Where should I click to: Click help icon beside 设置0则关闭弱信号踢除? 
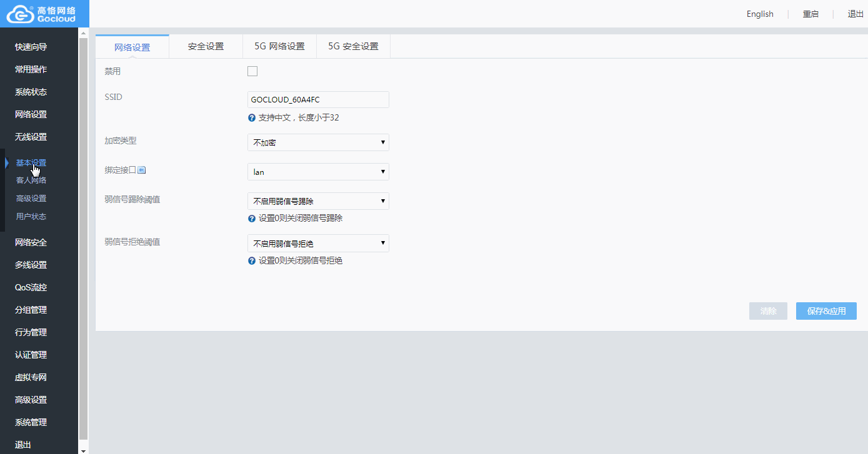click(252, 219)
